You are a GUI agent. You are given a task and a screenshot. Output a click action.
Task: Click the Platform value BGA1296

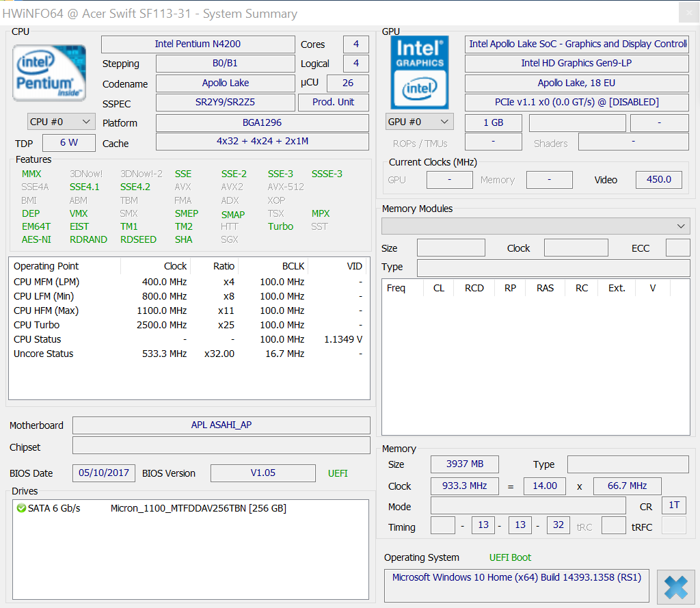pos(262,123)
